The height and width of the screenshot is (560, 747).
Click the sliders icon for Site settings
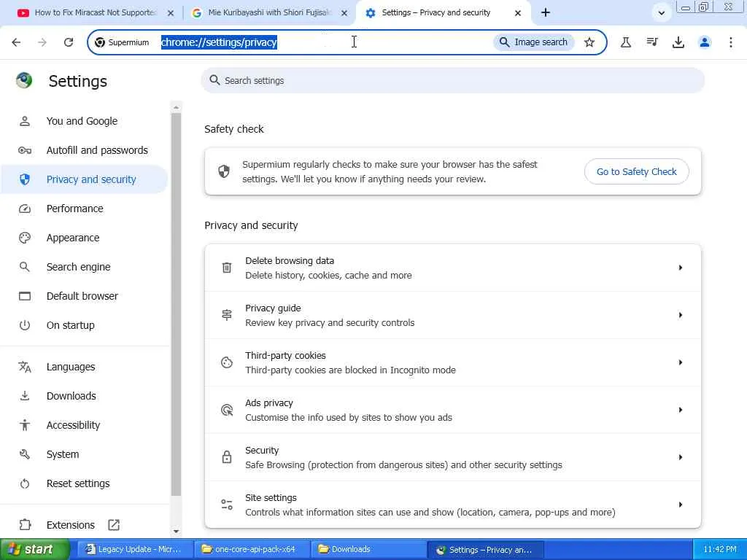tap(227, 505)
